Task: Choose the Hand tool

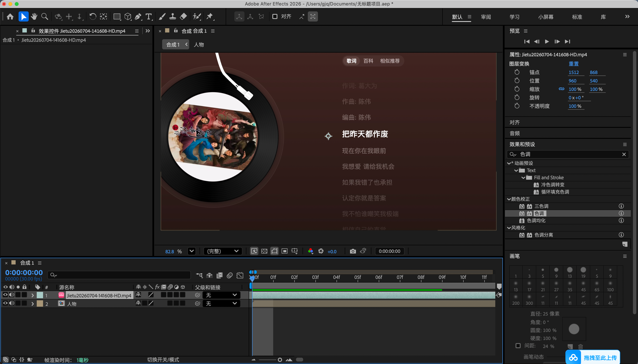Action: [x=34, y=17]
